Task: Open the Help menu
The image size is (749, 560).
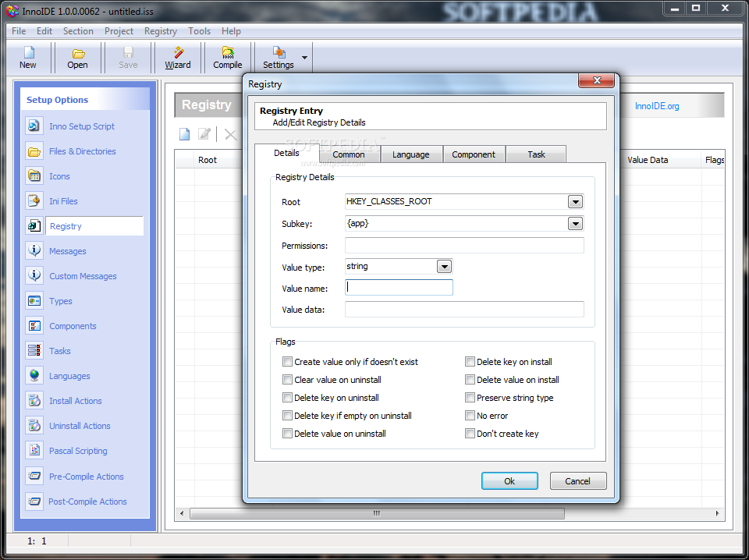Action: (231, 31)
